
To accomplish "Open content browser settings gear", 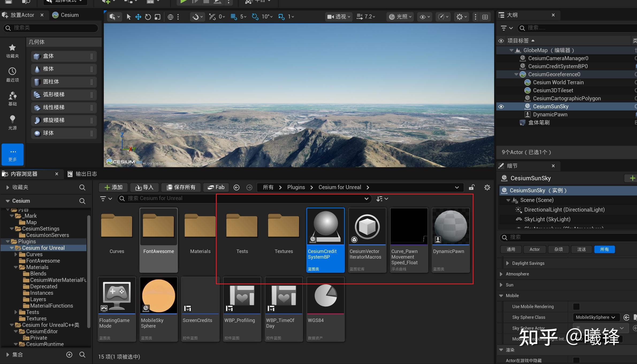I will pos(487,187).
